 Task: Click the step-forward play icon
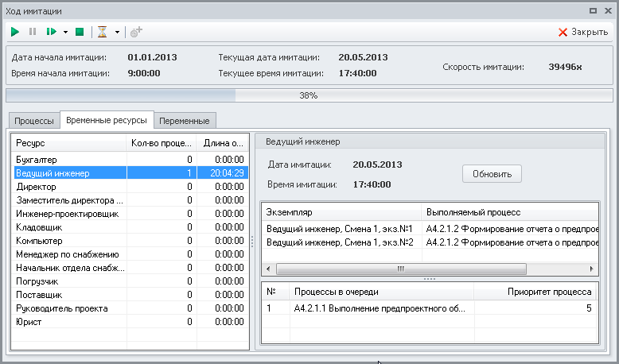[52, 32]
